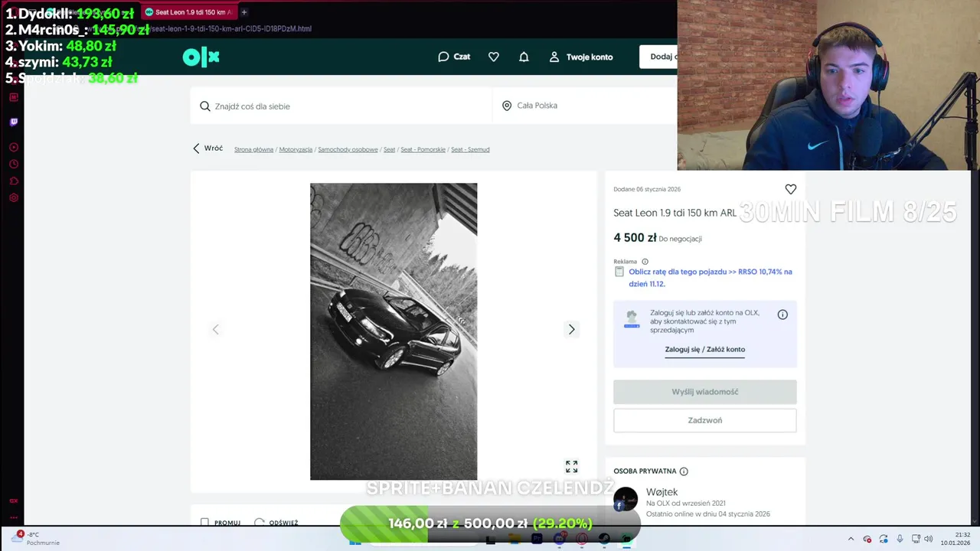The image size is (980, 551).
Task: Click the volume icon in system tray
Action: (x=929, y=539)
